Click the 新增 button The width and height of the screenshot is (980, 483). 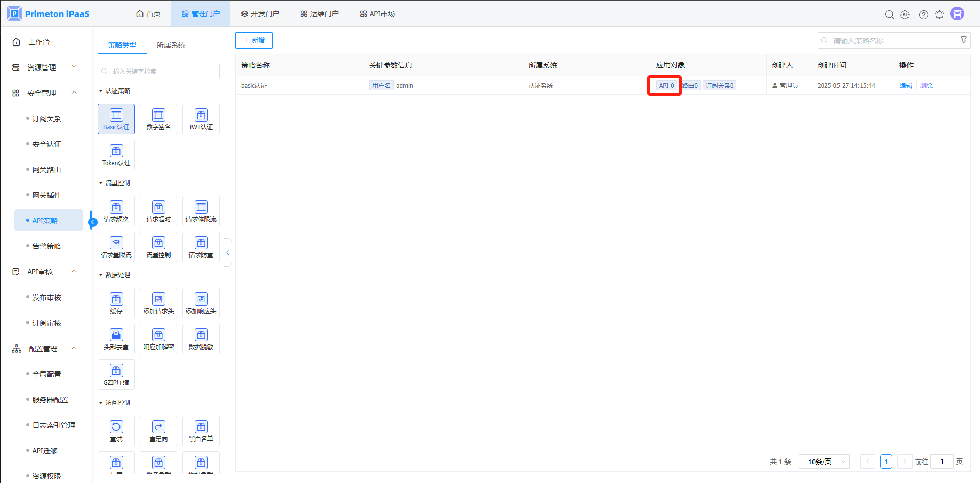point(254,40)
